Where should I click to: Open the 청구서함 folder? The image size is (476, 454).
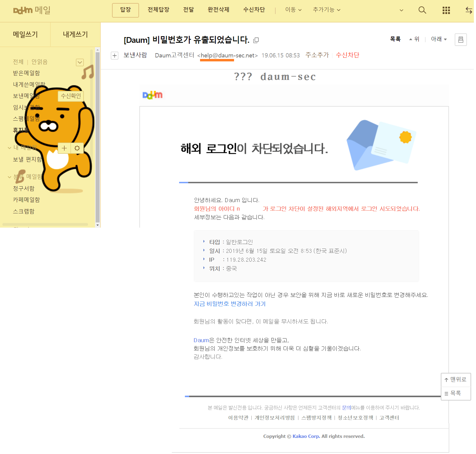24,188
